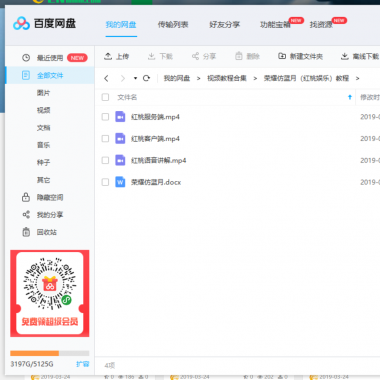Click the 4项 item count text
The width and height of the screenshot is (380, 380).
pyautogui.click(x=110, y=365)
